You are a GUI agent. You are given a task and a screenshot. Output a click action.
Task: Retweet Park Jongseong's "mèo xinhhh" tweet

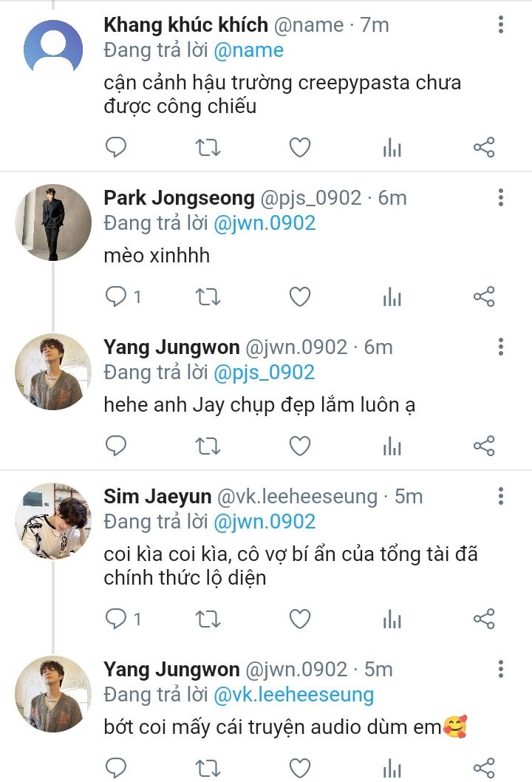point(208,297)
